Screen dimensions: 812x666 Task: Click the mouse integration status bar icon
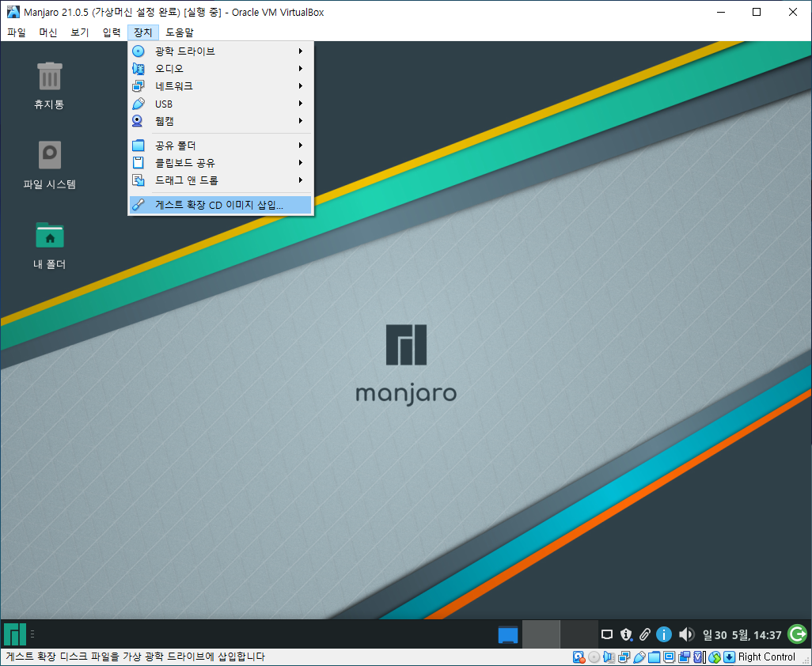click(714, 657)
